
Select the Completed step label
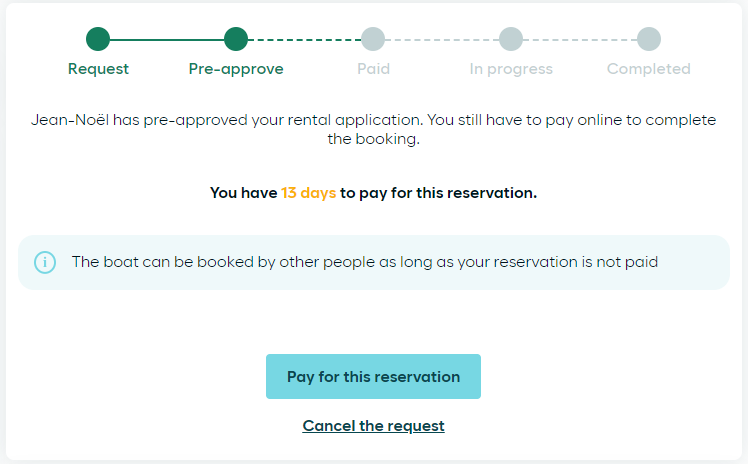649,69
